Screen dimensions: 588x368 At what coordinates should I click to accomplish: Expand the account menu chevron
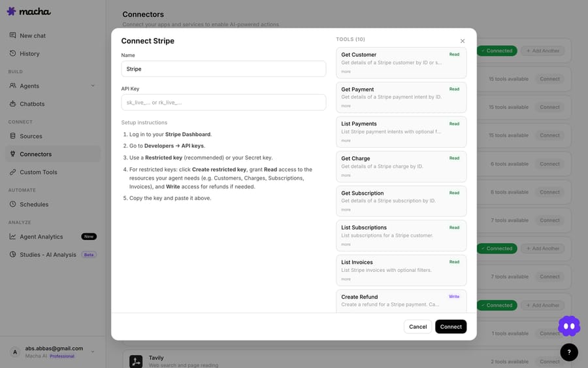[x=93, y=352]
